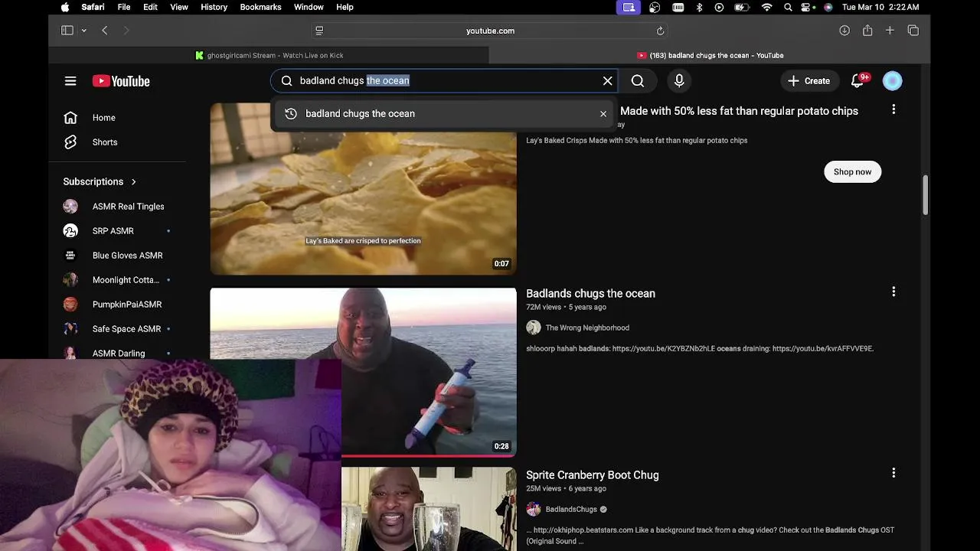This screenshot has width=980, height=551.
Task: Open the ASMR Darling channel
Action: 117,353
